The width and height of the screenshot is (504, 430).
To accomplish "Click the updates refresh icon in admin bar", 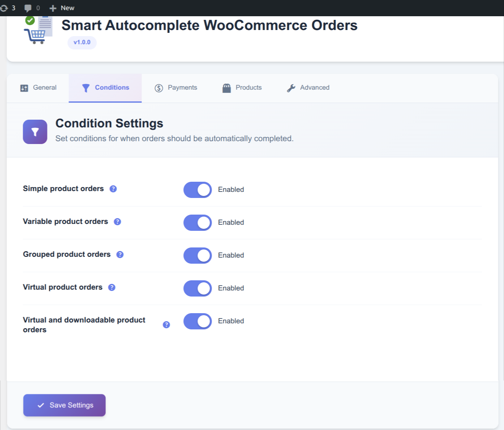I will coord(4,8).
